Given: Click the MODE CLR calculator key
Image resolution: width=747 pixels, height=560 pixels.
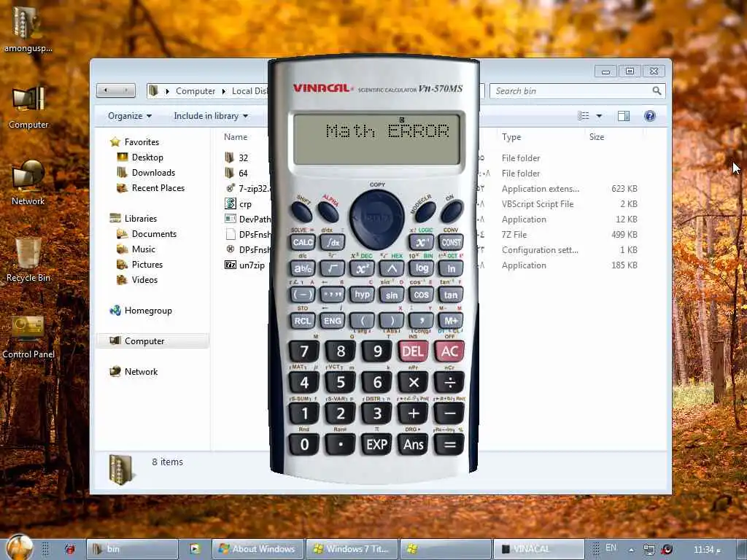Looking at the screenshot, I should 425,211.
